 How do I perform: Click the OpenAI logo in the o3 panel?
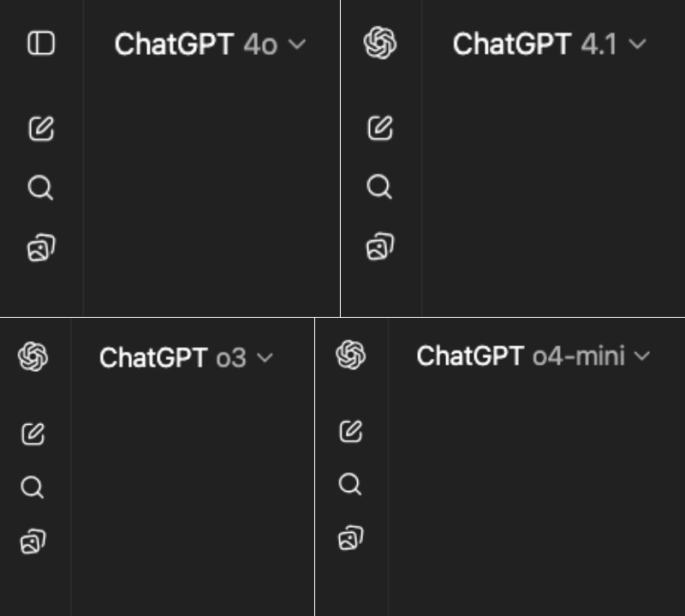pos(33,356)
